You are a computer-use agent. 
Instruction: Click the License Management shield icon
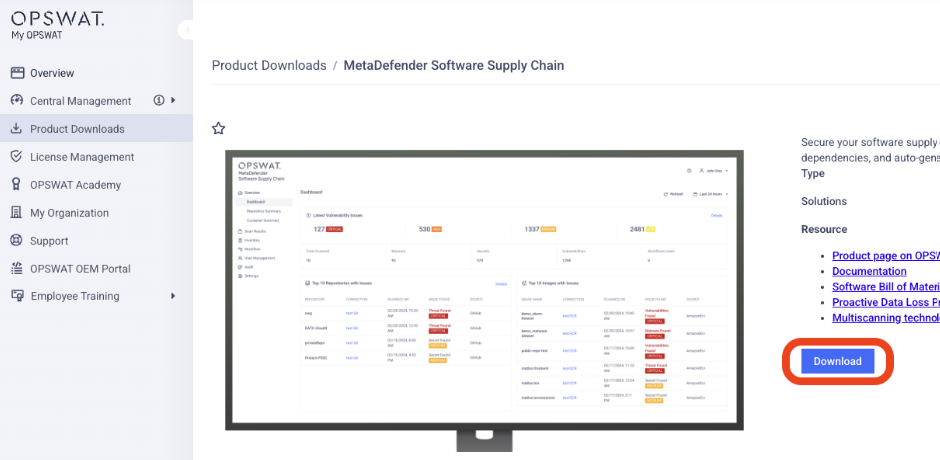(x=17, y=157)
